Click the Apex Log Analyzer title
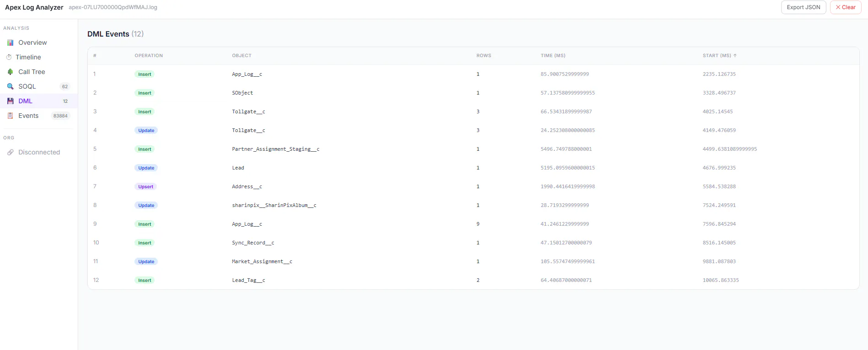The height and width of the screenshot is (350, 868). (34, 7)
